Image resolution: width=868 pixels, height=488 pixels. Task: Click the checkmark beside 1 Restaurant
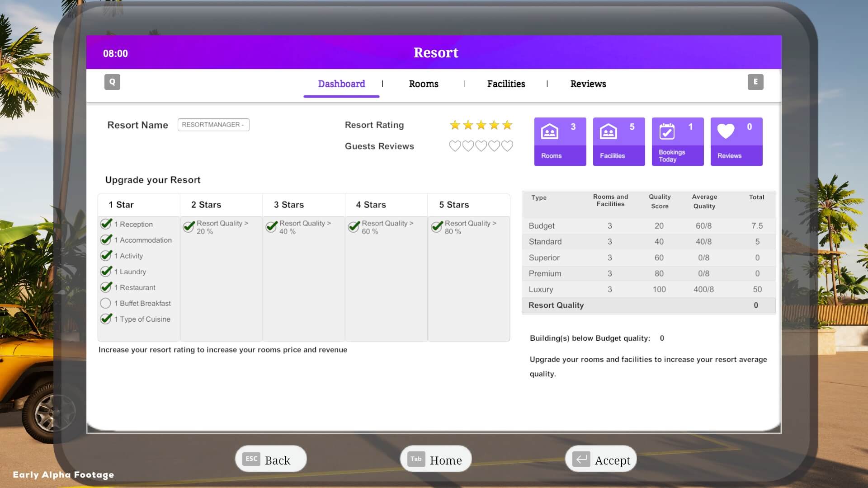pos(106,287)
